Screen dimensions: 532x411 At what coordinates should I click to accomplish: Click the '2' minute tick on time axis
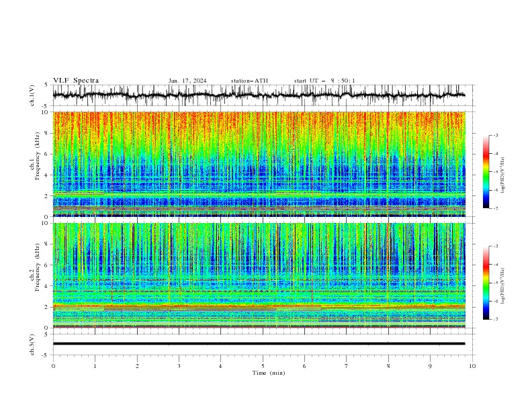(137, 366)
